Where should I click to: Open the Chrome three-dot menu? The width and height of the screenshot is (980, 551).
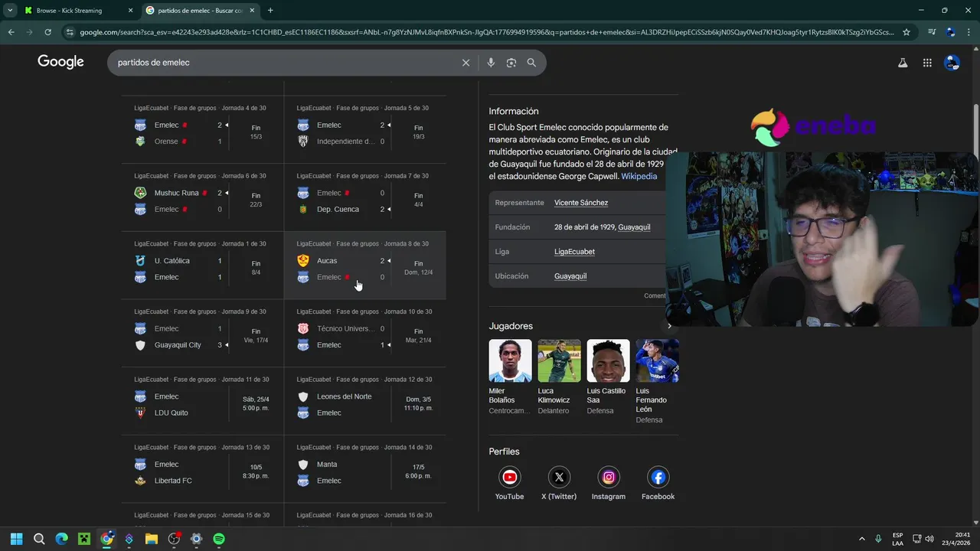(968, 32)
